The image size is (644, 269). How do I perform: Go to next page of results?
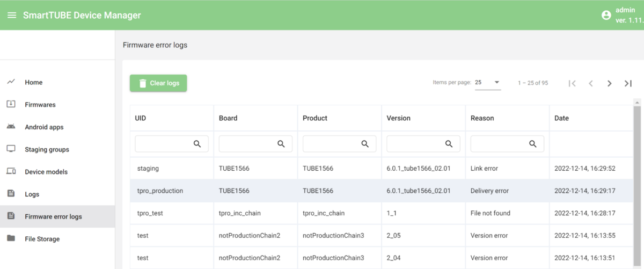610,83
